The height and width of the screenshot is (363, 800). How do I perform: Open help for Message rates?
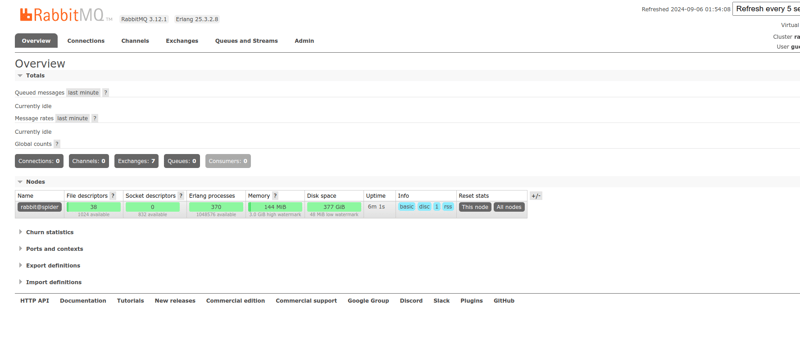tap(95, 118)
